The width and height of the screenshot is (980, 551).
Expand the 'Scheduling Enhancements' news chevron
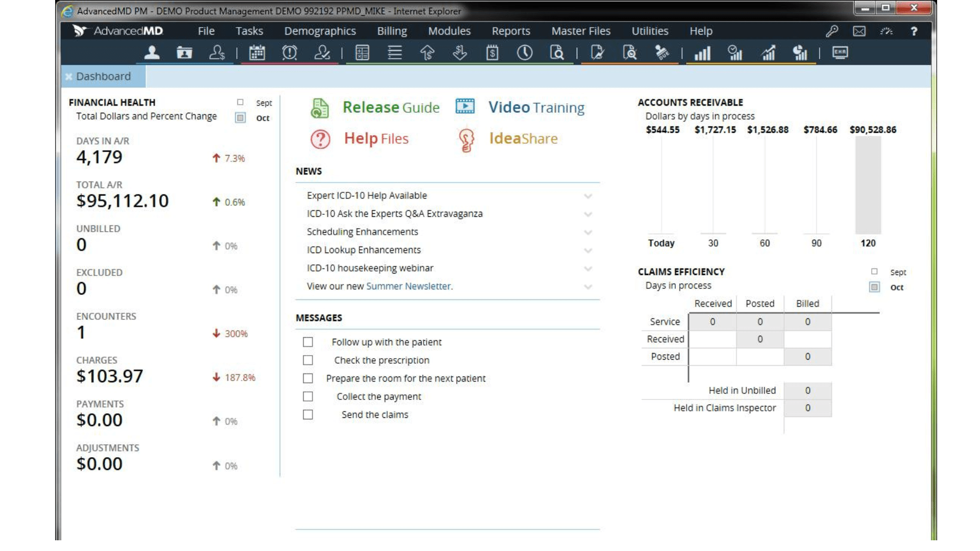click(588, 232)
